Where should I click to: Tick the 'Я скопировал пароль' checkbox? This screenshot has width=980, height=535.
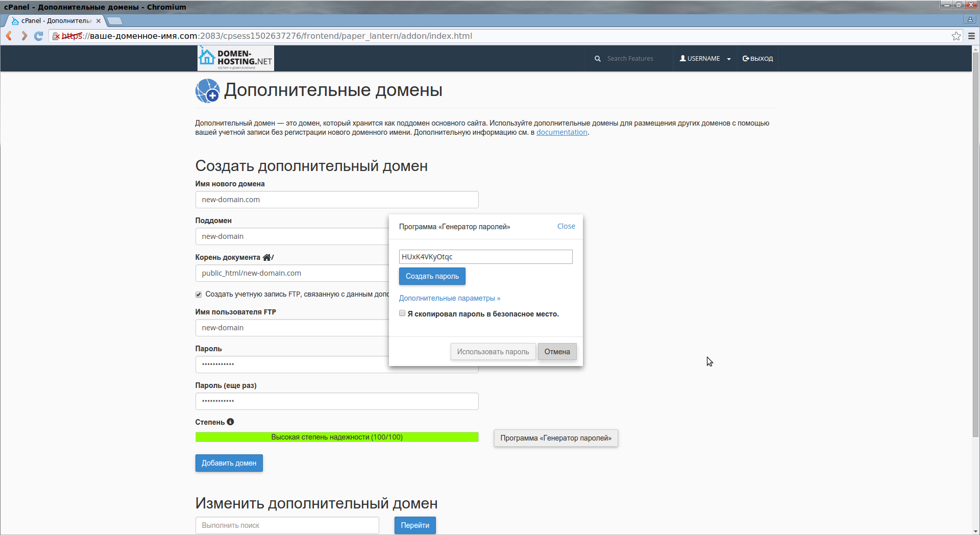402,313
